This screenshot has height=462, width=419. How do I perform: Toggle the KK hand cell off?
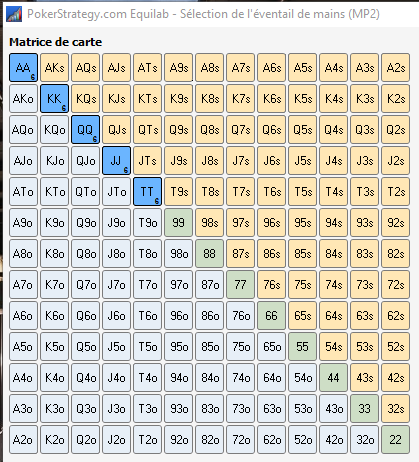click(x=54, y=99)
